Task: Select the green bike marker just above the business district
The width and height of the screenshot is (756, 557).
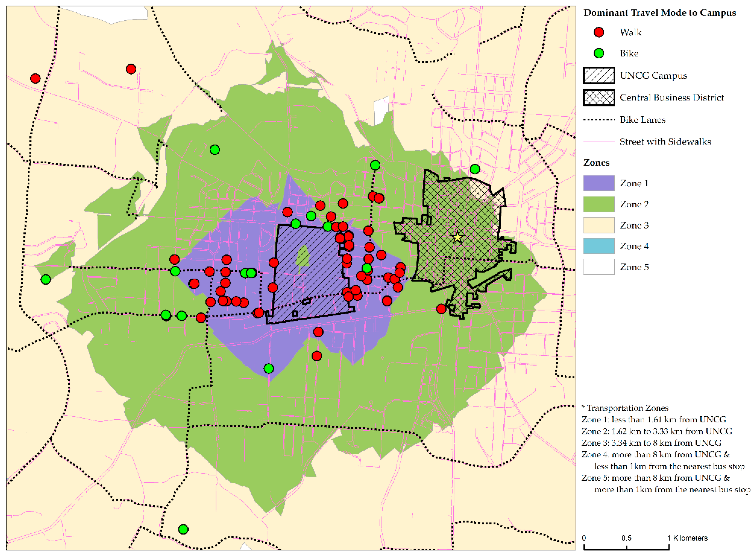Action: point(475,169)
